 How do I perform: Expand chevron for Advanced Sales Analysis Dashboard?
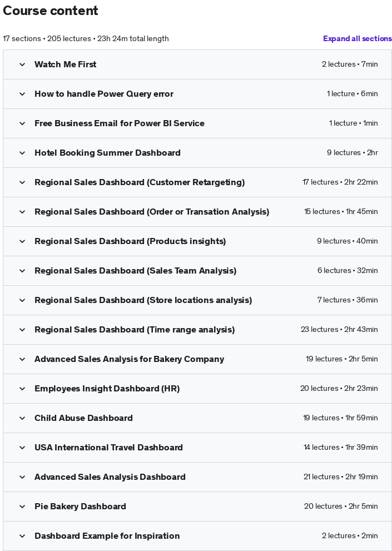22,478
